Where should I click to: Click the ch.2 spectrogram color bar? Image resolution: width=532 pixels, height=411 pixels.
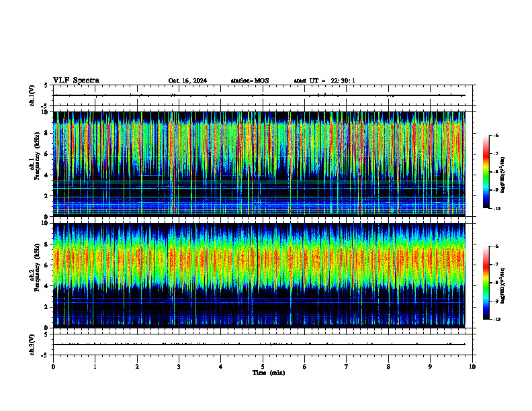pos(486,283)
